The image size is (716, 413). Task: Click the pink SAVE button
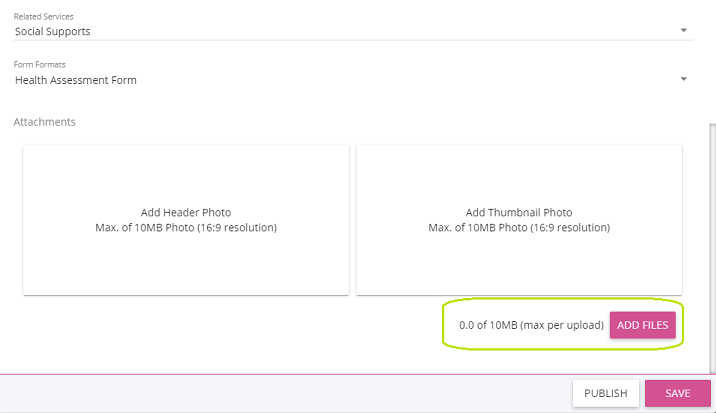678,393
